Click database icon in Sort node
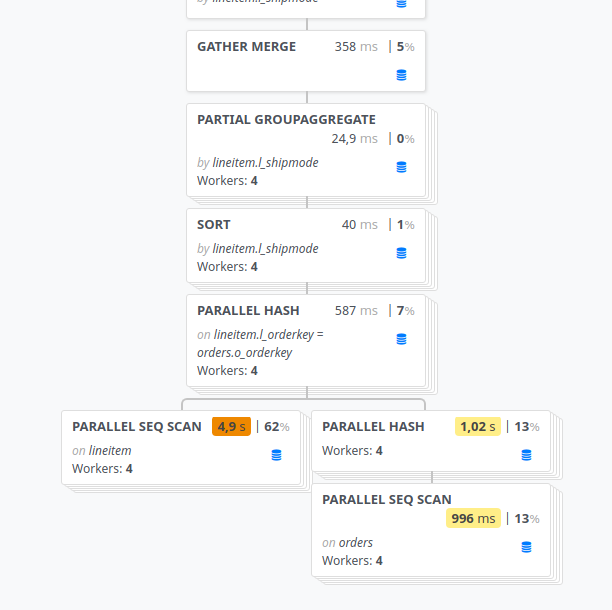The height and width of the screenshot is (610, 612). pos(401,253)
